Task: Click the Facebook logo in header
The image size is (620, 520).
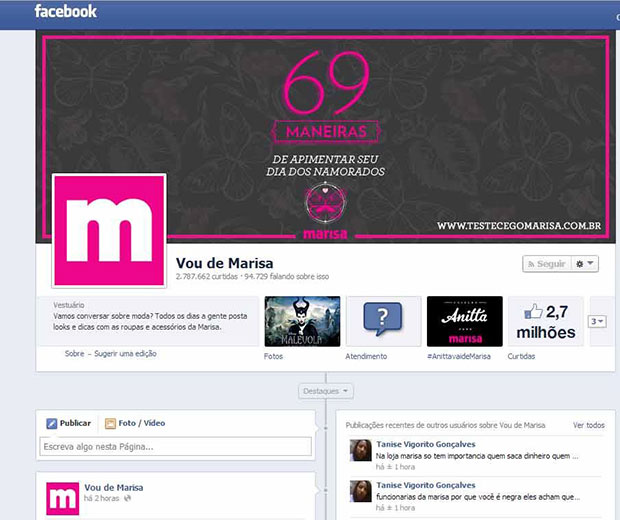Action: [65, 11]
